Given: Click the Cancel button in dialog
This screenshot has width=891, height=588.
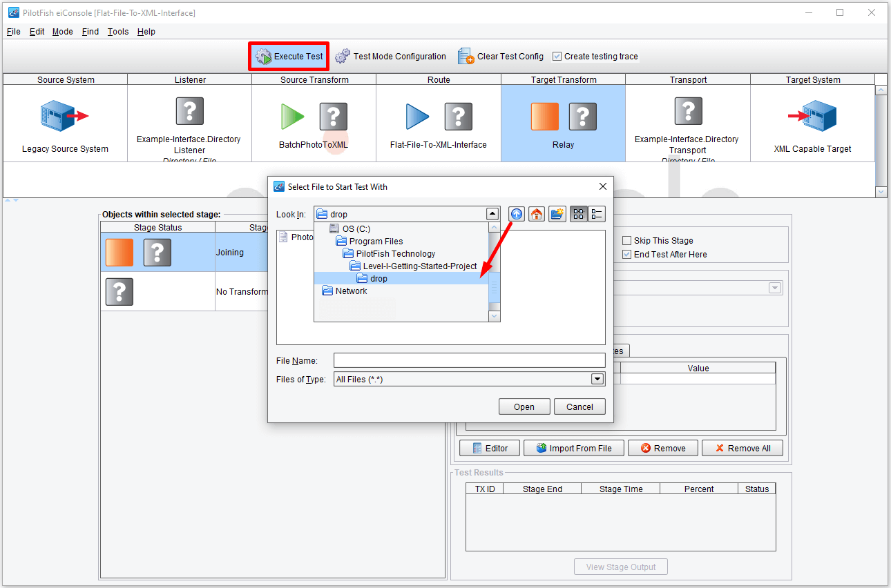Looking at the screenshot, I should click(579, 406).
